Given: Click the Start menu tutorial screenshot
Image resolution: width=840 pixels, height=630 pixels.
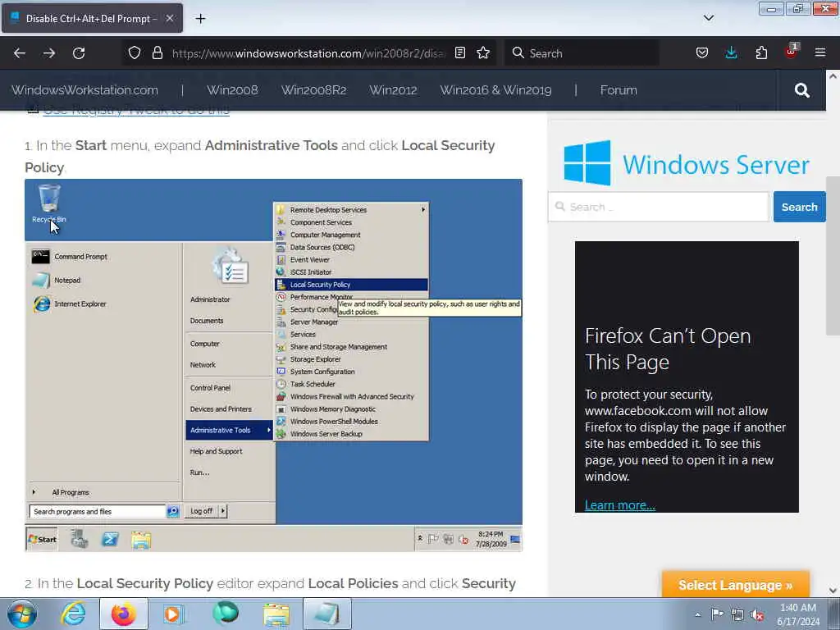Looking at the screenshot, I should (x=273, y=365).
